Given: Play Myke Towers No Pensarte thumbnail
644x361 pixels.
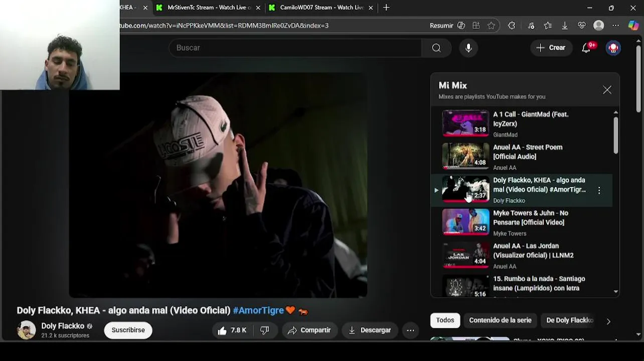Looking at the screenshot, I should pos(465,222).
